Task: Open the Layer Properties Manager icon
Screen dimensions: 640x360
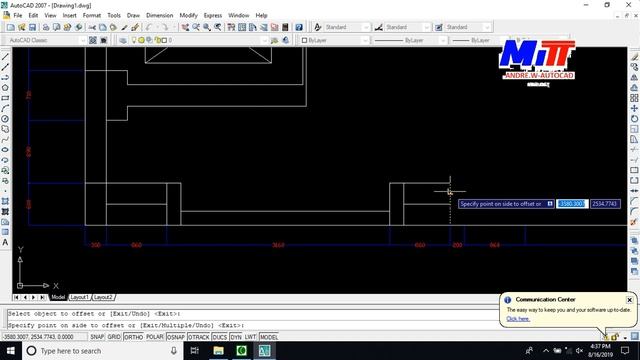Action: point(123,40)
